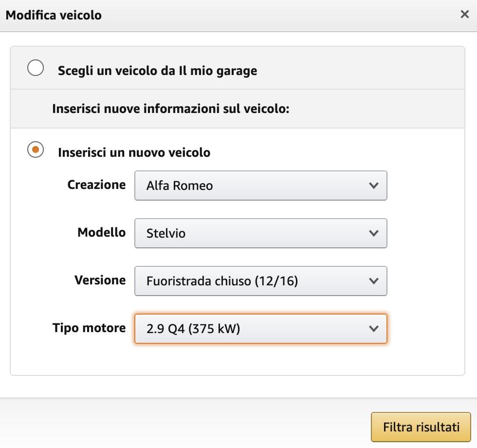Click the chevron icon on the Creazione selector
Screen dimensions: 477x448
tap(373, 186)
